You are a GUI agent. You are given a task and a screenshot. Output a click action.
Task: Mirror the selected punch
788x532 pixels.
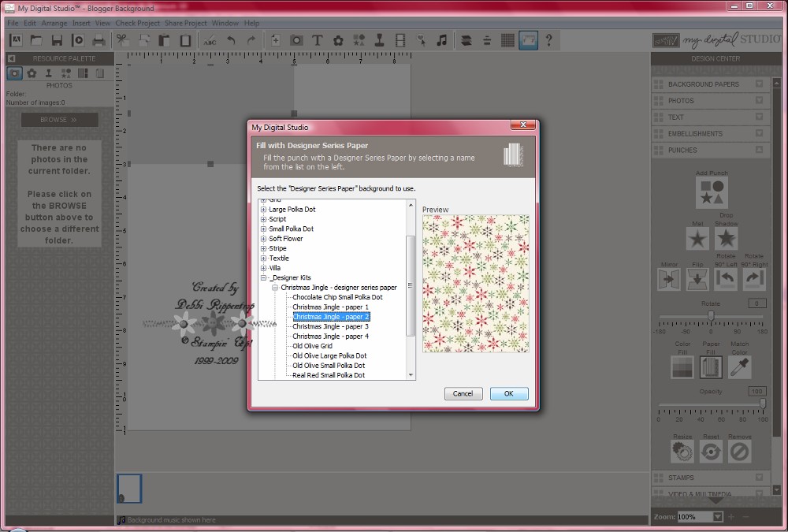click(x=669, y=279)
